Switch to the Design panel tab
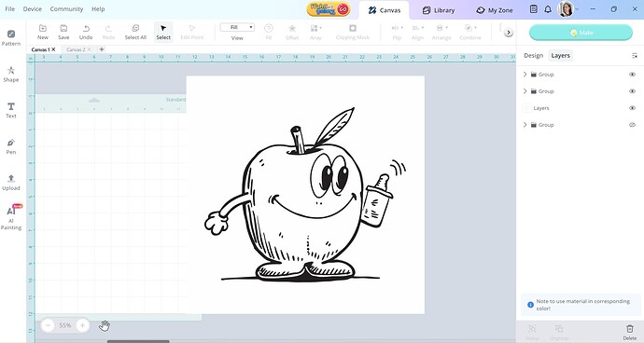 534,55
